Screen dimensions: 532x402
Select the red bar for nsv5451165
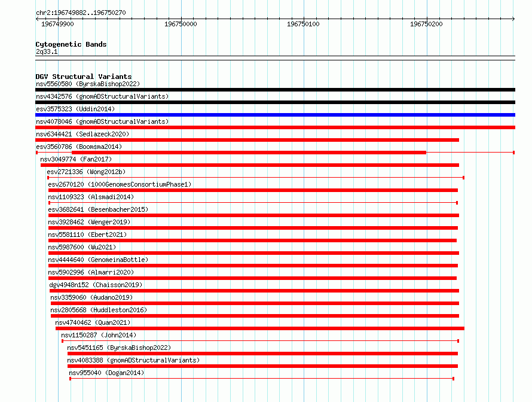click(x=262, y=354)
